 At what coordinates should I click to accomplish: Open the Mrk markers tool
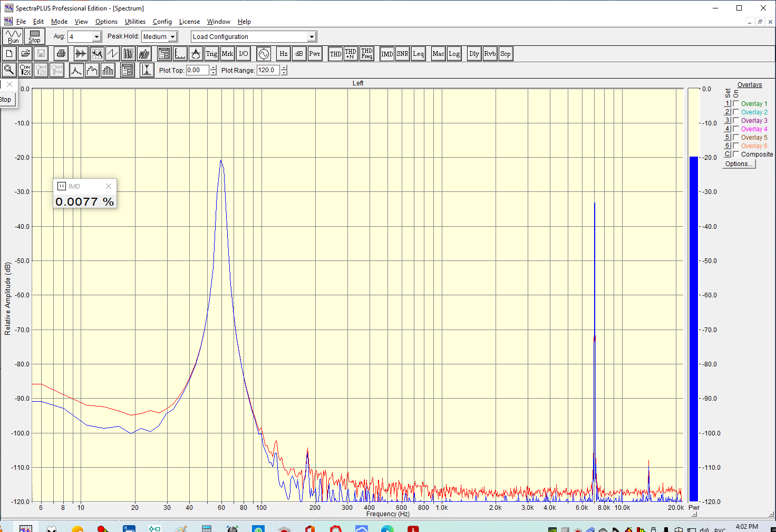click(x=227, y=54)
